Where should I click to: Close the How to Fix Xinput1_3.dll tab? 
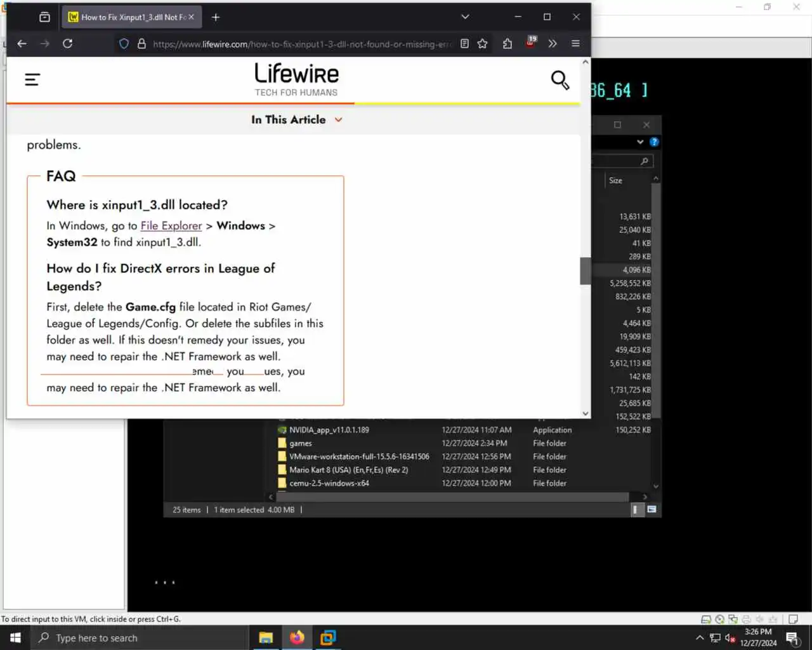tap(192, 17)
